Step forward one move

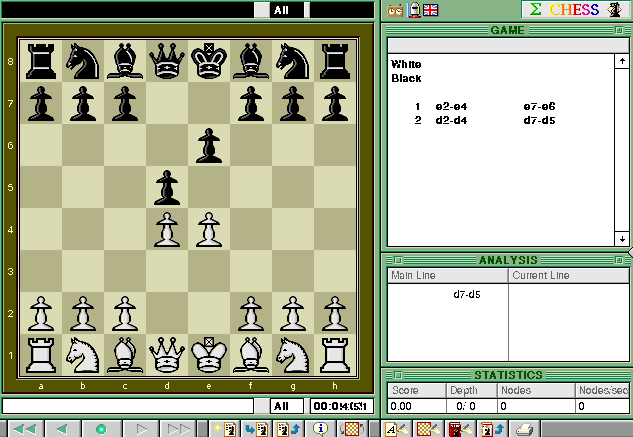[x=140, y=429]
